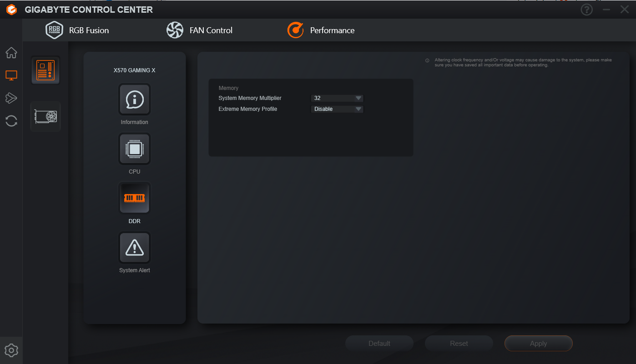Click the Gigabyte logo icon
Image resolution: width=636 pixels, height=364 pixels.
[x=11, y=10]
